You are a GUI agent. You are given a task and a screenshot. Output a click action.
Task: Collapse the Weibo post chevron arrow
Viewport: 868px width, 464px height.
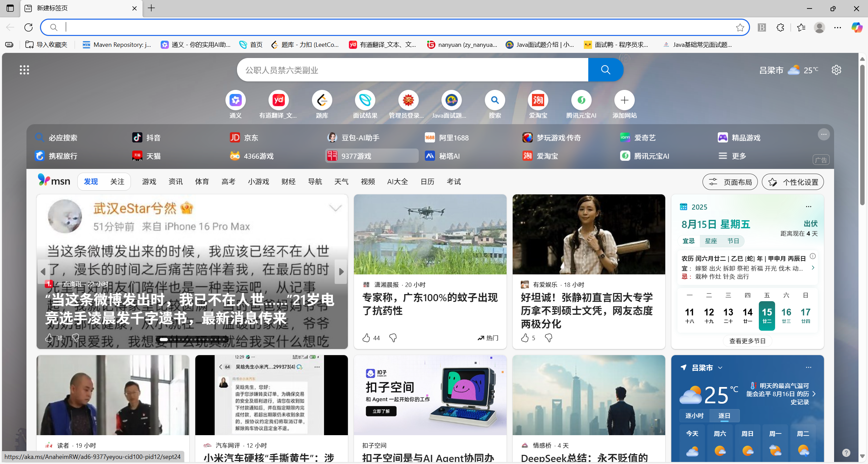(x=335, y=208)
